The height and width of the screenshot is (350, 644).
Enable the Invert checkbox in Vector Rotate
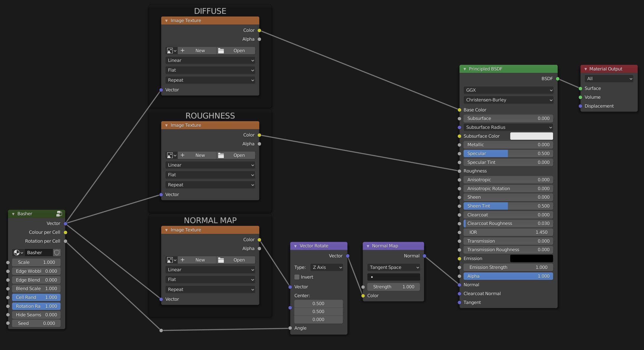[x=297, y=277]
